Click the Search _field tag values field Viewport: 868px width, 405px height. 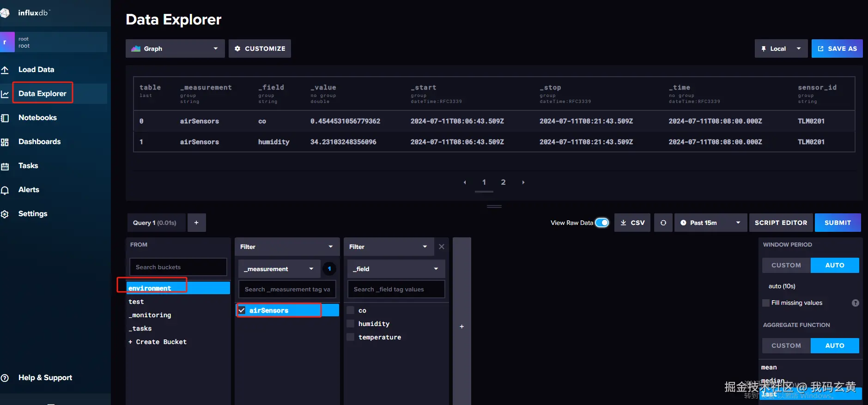tap(396, 289)
